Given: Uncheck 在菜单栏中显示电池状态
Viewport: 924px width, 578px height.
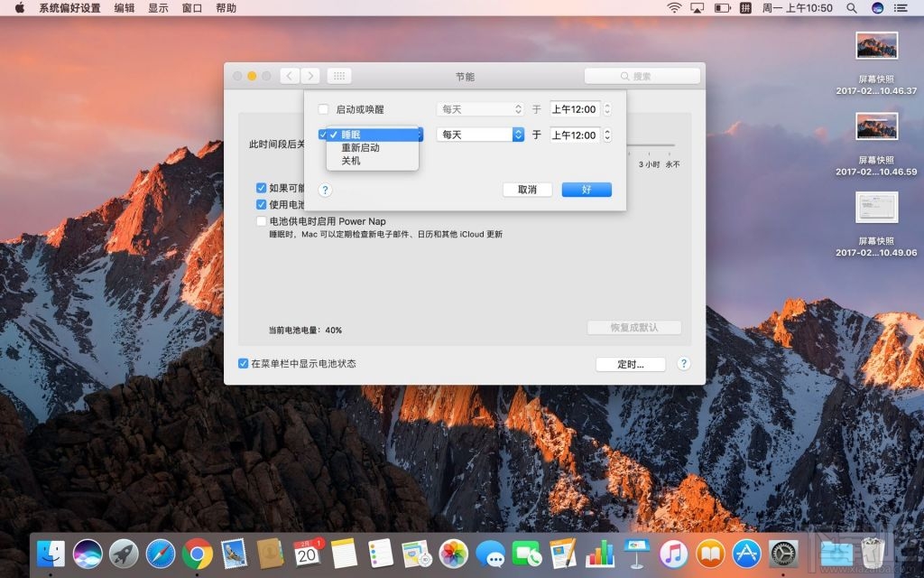Looking at the screenshot, I should (243, 364).
